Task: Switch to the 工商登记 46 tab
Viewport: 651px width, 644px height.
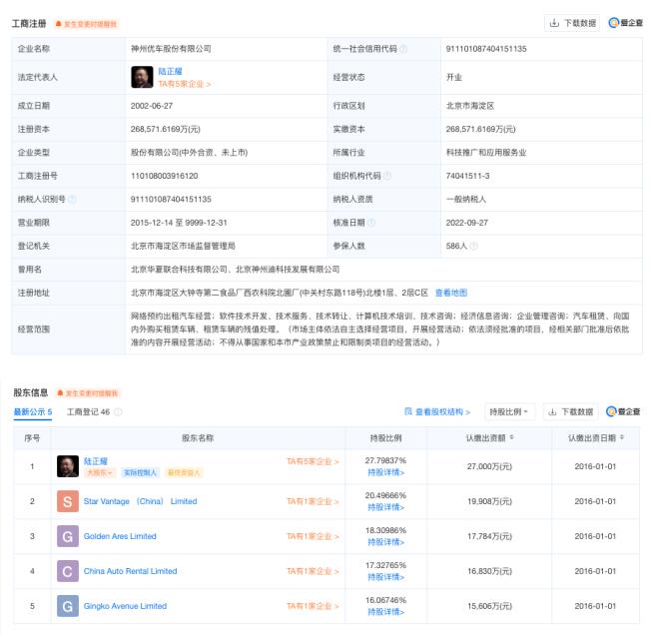Action: (x=94, y=411)
